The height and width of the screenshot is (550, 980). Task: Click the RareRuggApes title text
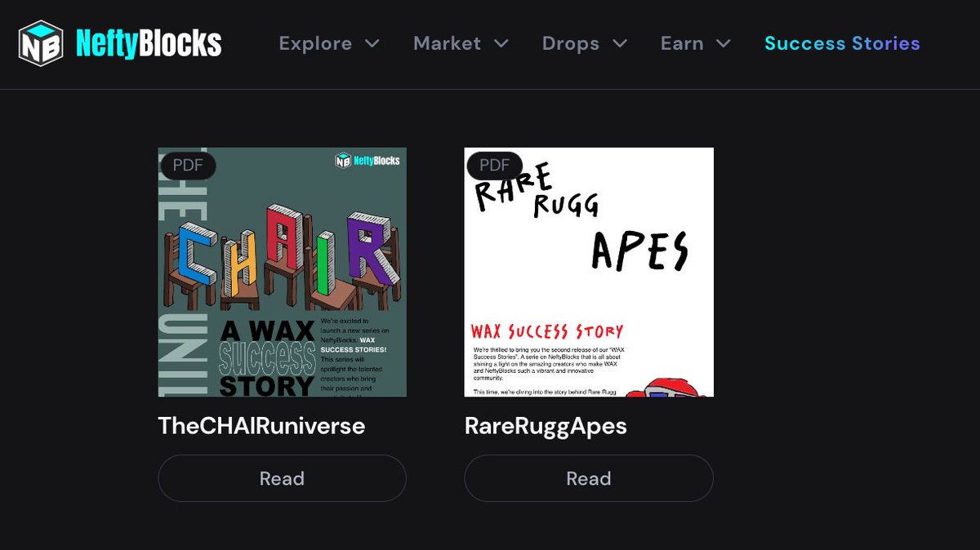546,425
